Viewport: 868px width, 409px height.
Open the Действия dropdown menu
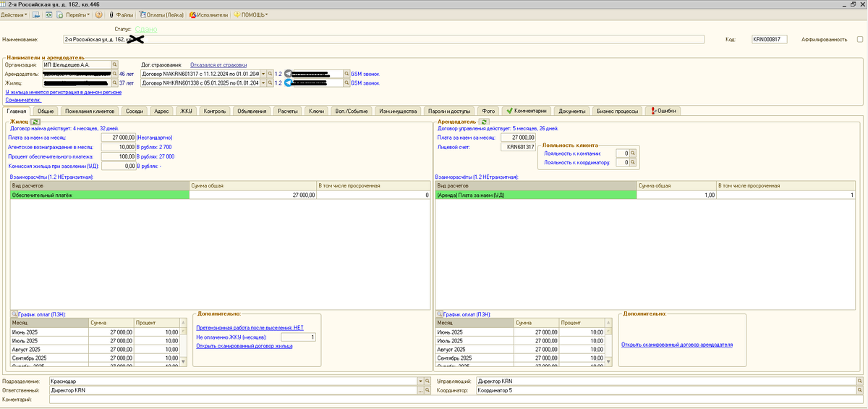[x=14, y=14]
